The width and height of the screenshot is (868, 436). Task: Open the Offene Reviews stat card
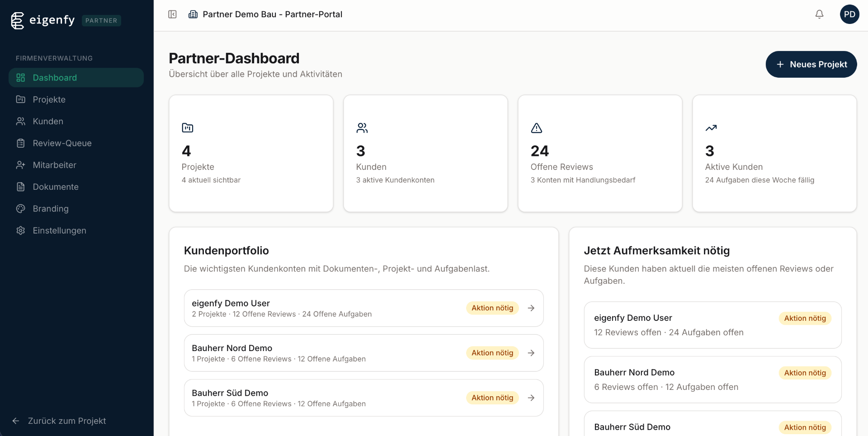click(x=599, y=153)
